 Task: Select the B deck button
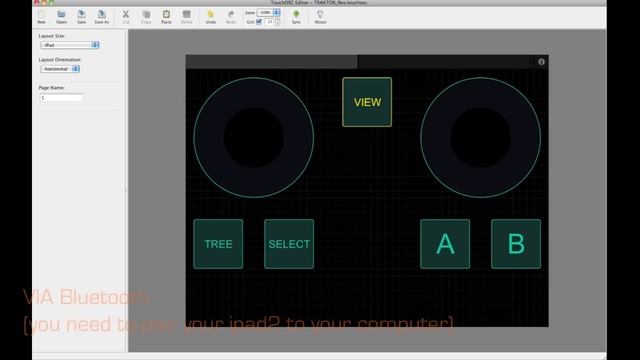click(x=516, y=244)
